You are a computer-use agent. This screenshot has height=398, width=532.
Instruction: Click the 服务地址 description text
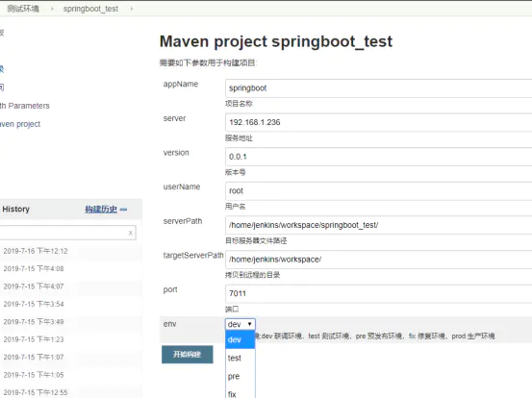tap(239, 138)
